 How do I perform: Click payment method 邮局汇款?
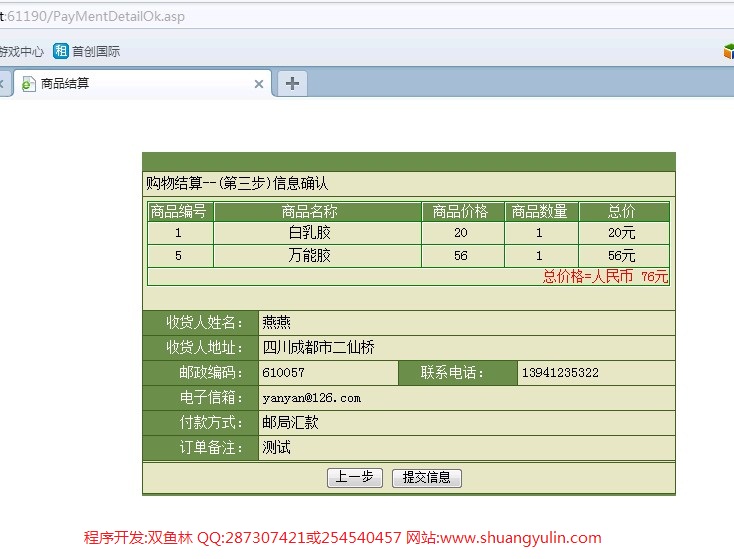(x=290, y=422)
